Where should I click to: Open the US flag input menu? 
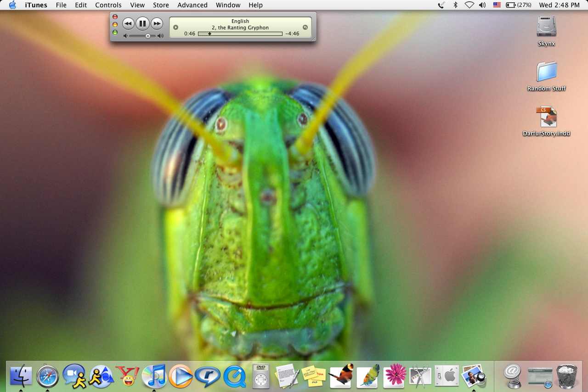(497, 5)
